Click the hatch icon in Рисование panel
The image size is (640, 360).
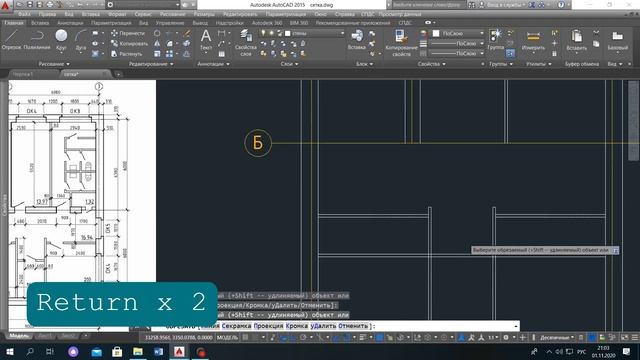(x=95, y=53)
